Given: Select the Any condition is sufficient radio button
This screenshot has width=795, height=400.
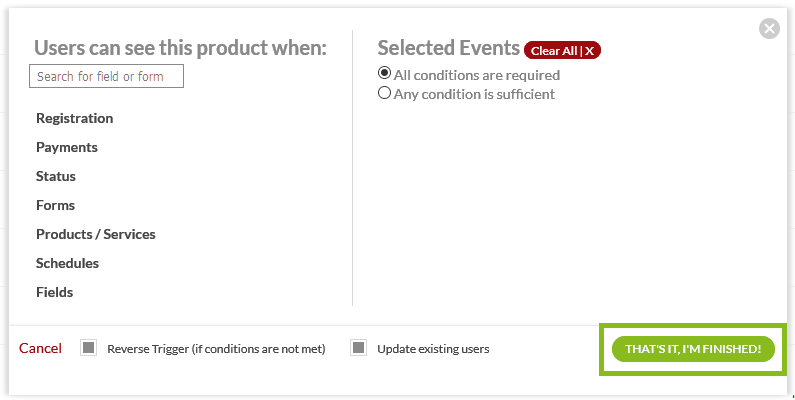Looking at the screenshot, I should pyautogui.click(x=384, y=93).
